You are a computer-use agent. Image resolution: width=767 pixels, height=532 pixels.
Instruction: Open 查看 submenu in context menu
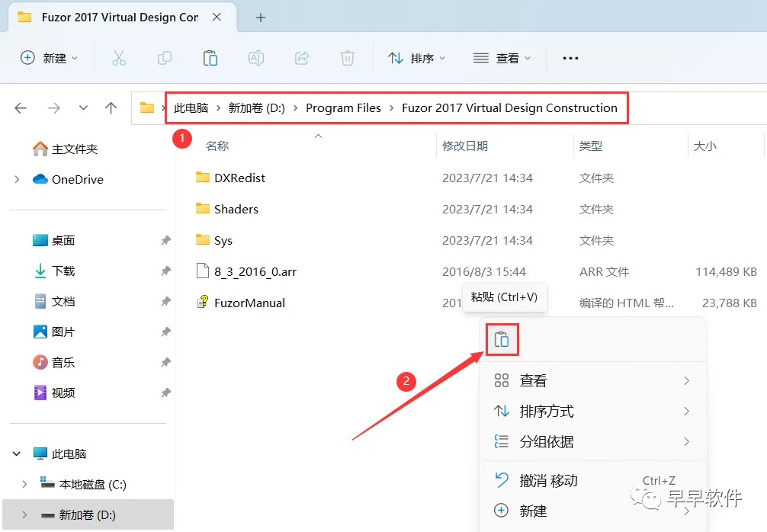593,380
